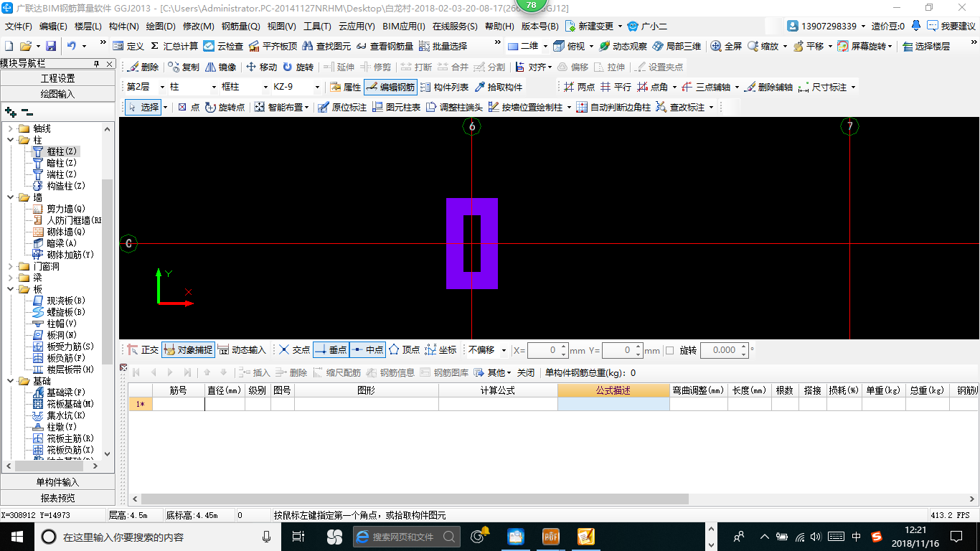Select 剪力墙(Q) in the tree
980x551 pixels.
pos(59,209)
